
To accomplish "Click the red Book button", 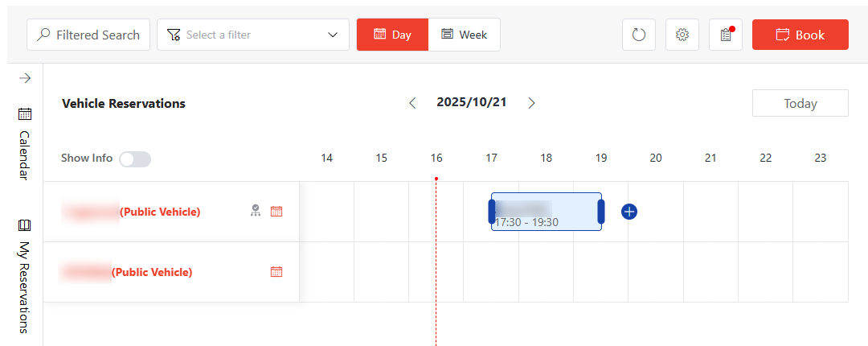I will point(800,35).
